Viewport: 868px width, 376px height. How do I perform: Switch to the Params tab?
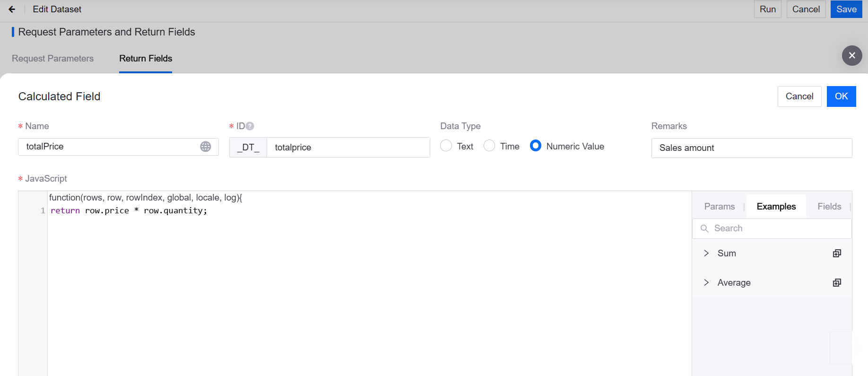(720, 207)
